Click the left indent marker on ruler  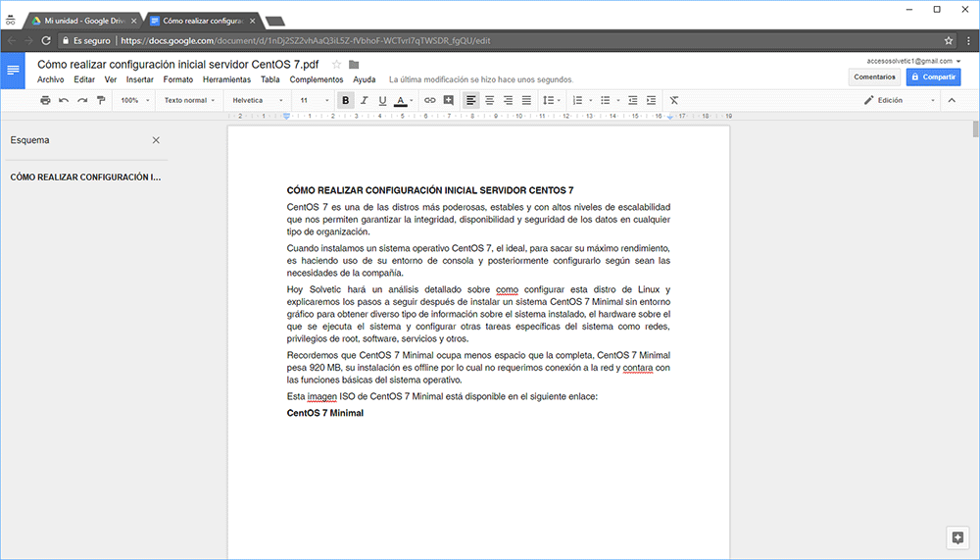(286, 117)
